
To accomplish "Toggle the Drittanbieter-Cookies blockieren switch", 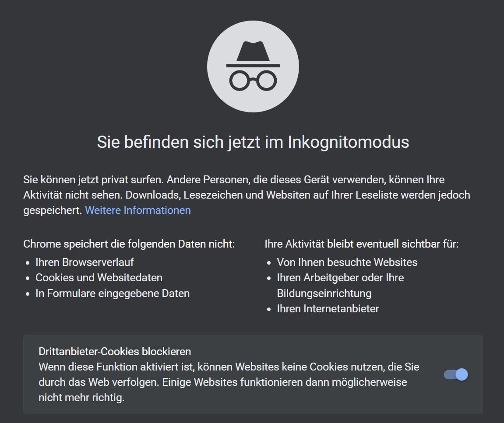I will (456, 374).
